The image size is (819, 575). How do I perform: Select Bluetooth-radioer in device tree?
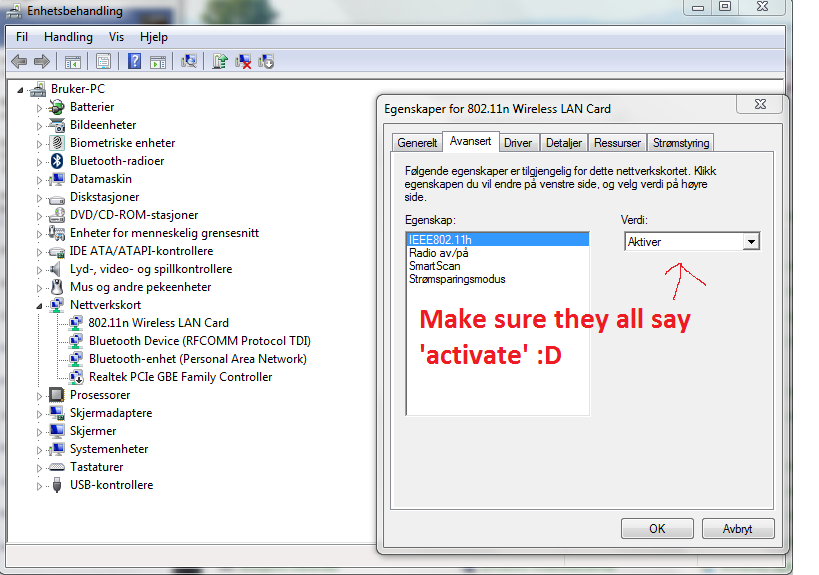click(117, 161)
